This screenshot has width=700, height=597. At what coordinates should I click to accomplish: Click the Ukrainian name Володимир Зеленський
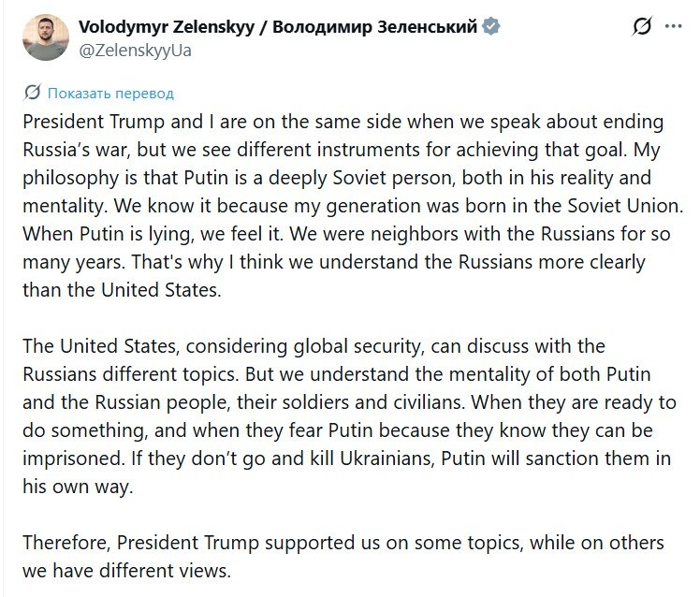tap(374, 27)
